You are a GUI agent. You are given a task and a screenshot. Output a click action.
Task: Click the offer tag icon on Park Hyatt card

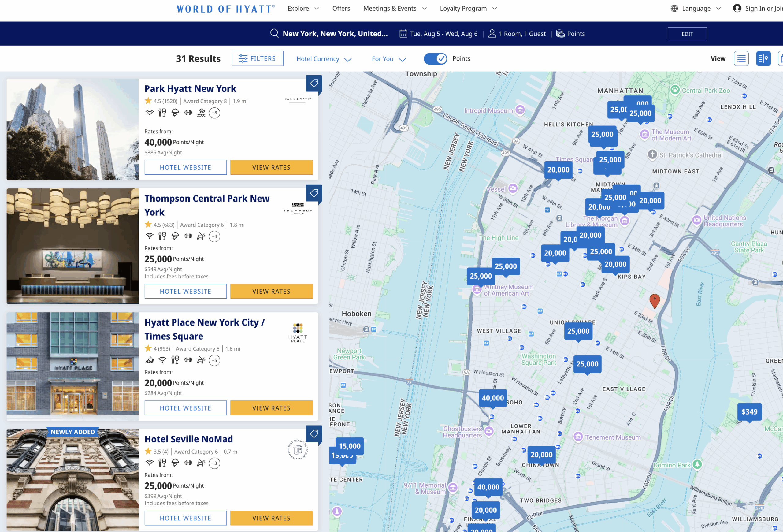coord(314,83)
